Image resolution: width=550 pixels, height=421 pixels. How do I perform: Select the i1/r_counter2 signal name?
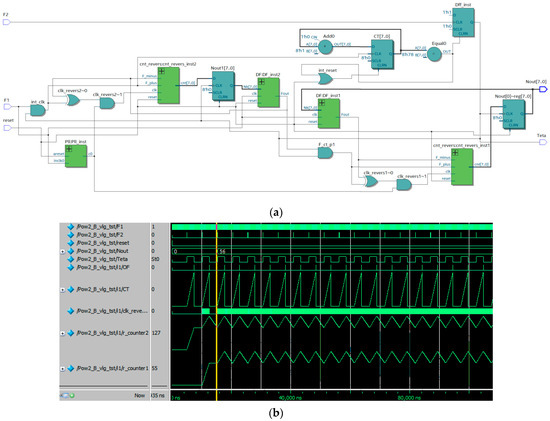(112, 333)
